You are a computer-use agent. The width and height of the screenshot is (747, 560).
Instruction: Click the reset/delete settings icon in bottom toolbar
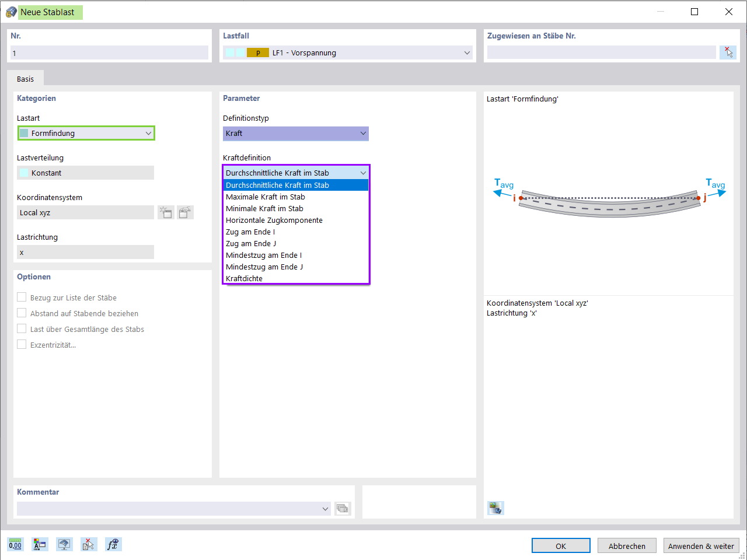click(89, 544)
